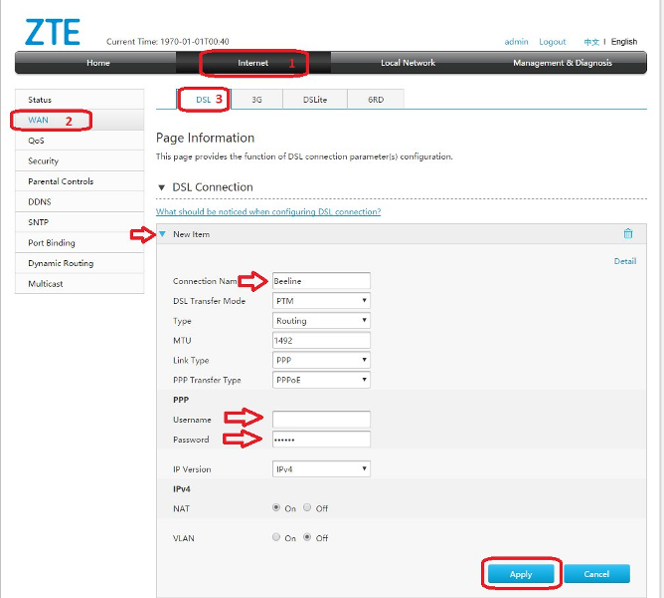Select the VLAN Off radio button
Image resolution: width=664 pixels, height=598 pixels.
307,537
